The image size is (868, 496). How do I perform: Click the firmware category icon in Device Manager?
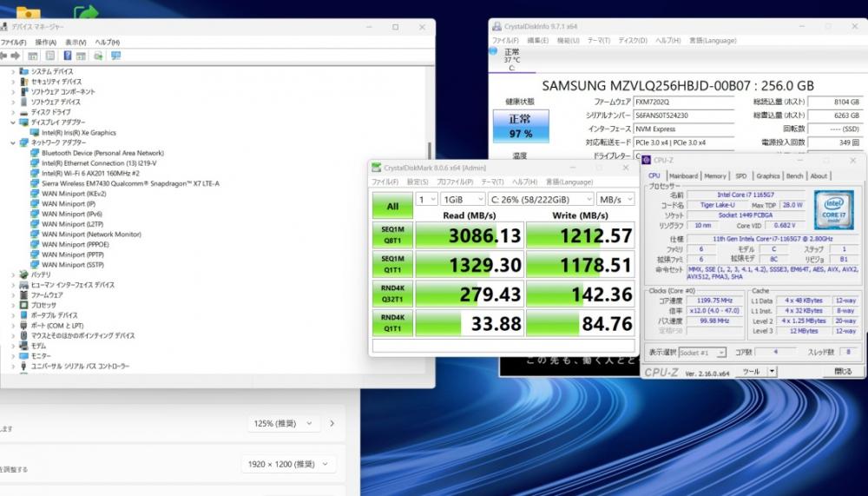pos(23,294)
